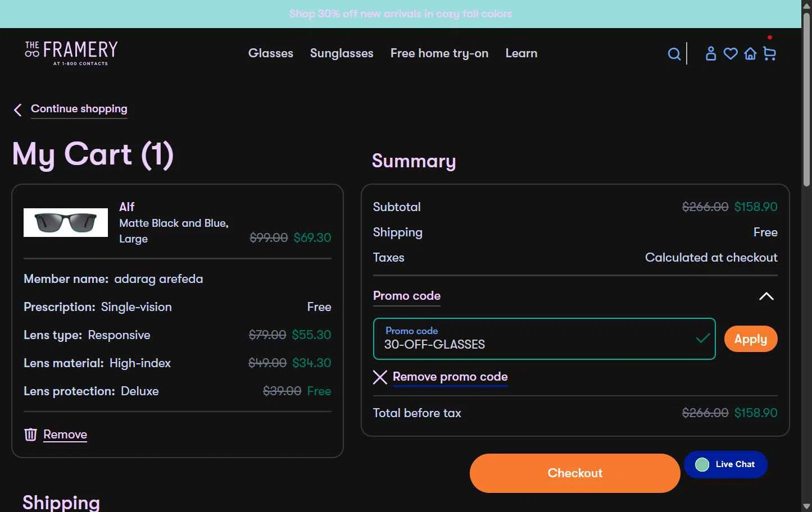Focus the promo code input field
The width and height of the screenshot is (812, 512).
(x=544, y=339)
